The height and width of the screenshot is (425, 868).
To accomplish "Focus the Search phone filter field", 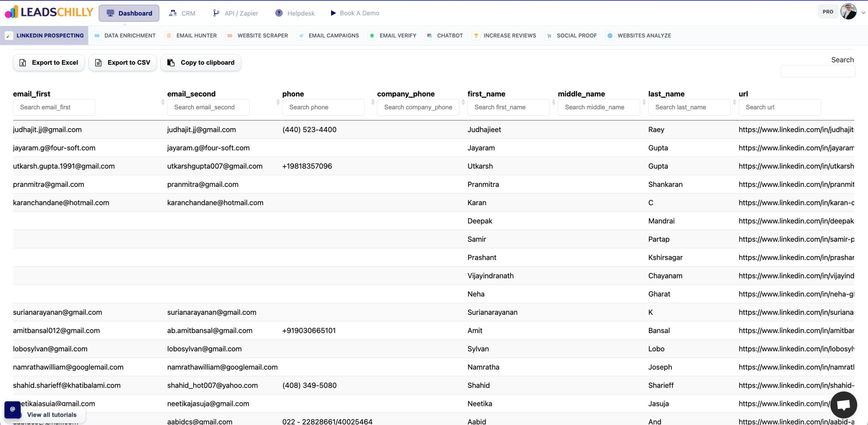I will pos(323,107).
